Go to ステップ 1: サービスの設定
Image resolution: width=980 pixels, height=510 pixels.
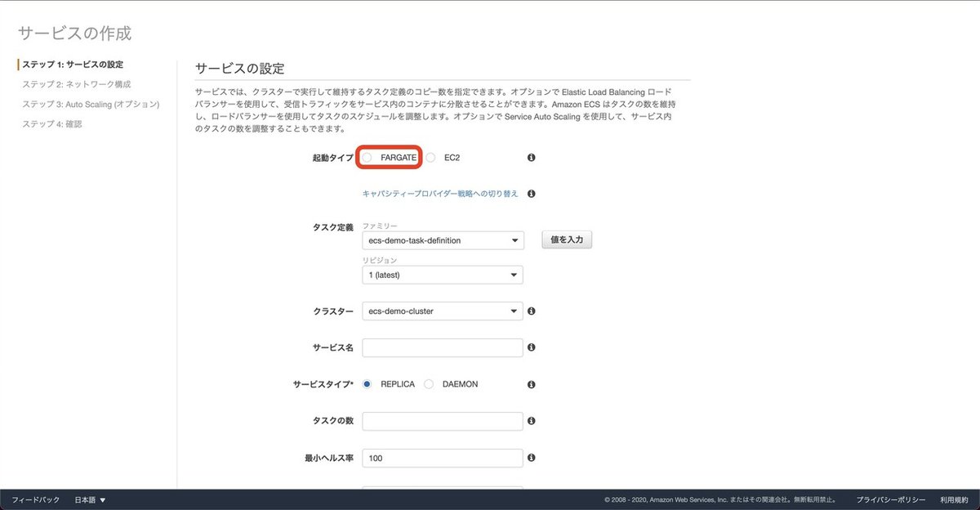[x=73, y=65]
